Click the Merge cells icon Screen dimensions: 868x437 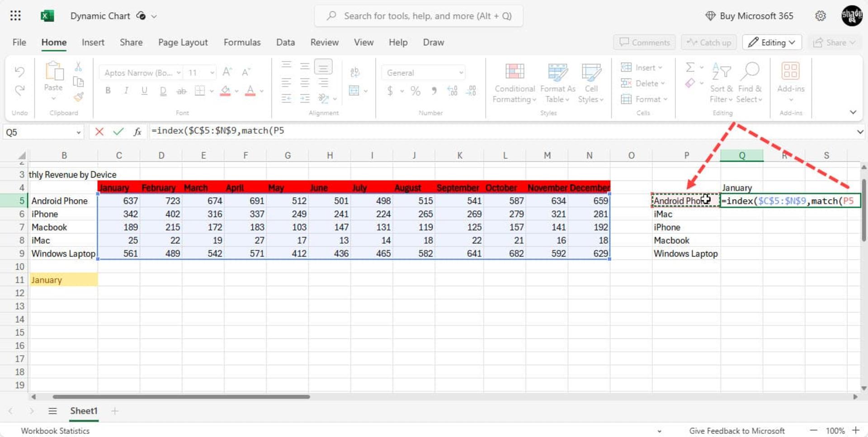[354, 91]
